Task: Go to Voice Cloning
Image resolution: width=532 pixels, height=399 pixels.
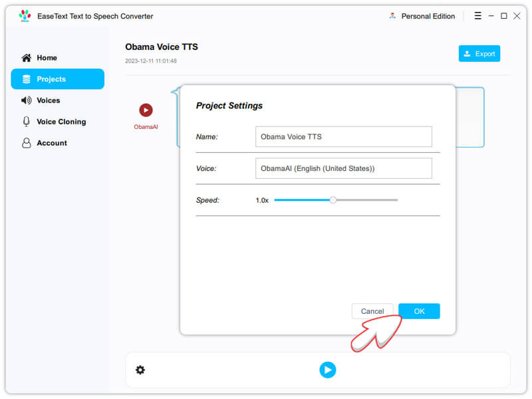Action: point(61,122)
